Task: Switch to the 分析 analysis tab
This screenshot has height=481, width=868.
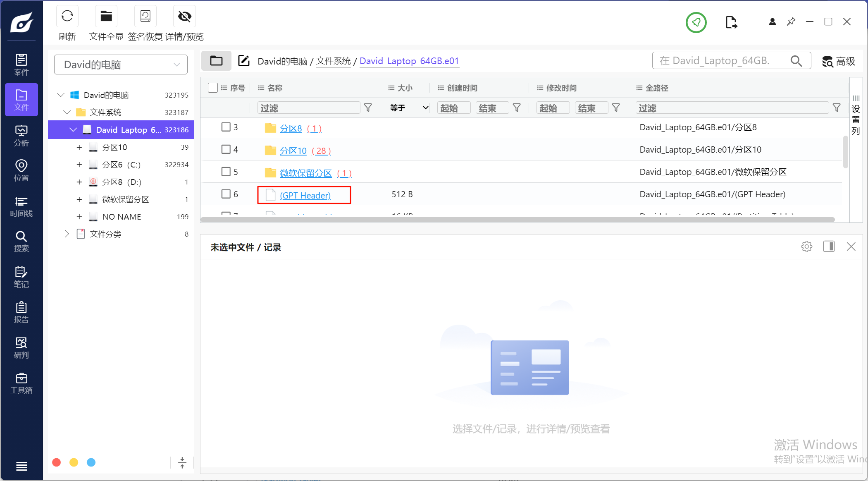Action: click(21, 136)
